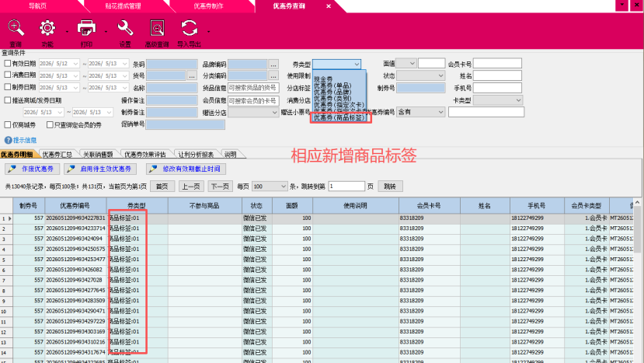Expand the dropdown arrow beside 打印

(106, 31)
